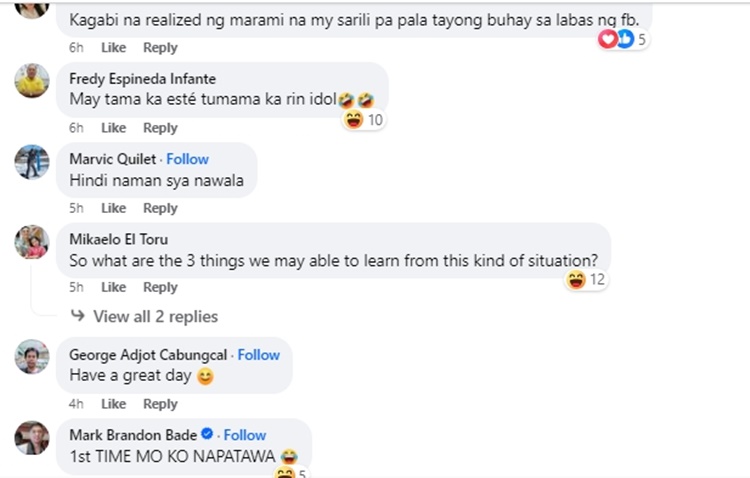The image size is (750, 478).
Task: Click Mark Brandon Bade's profile photo
Action: (x=32, y=437)
